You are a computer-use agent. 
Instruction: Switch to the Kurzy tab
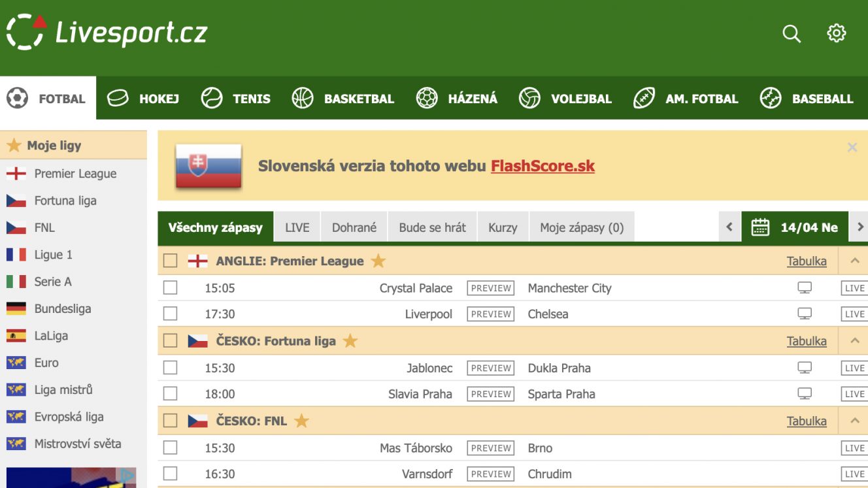[503, 227]
